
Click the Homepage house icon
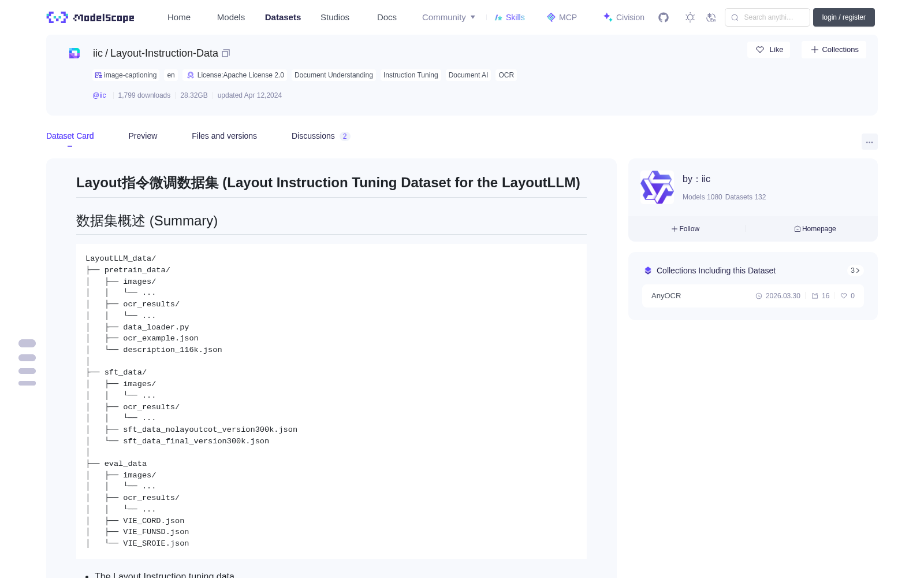[798, 229]
